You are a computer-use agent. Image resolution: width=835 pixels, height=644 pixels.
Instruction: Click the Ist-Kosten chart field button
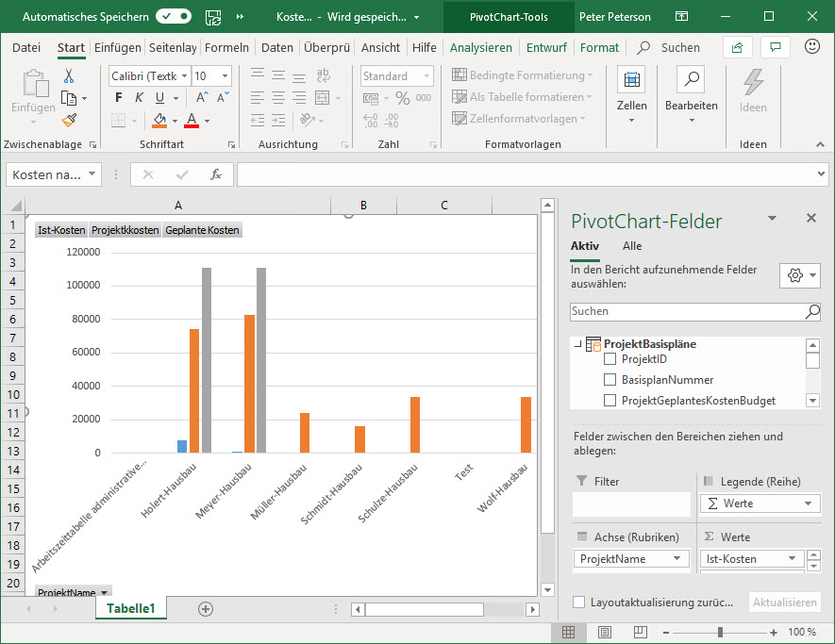(x=61, y=230)
